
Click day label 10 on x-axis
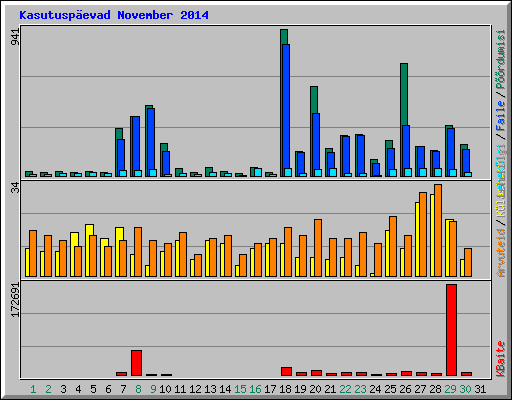click(165, 389)
